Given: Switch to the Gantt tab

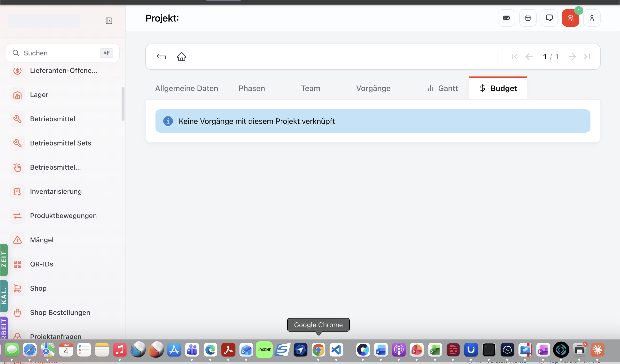Looking at the screenshot, I should [x=443, y=88].
